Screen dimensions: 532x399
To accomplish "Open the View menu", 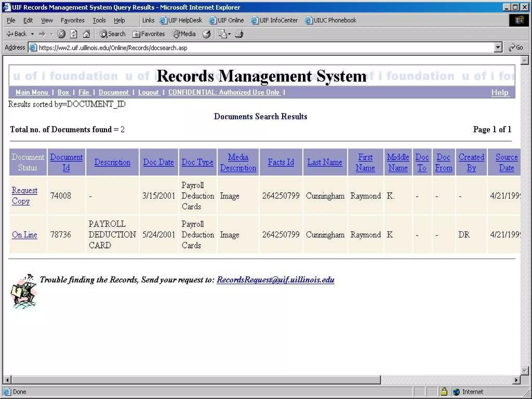I will pyautogui.click(x=47, y=20).
